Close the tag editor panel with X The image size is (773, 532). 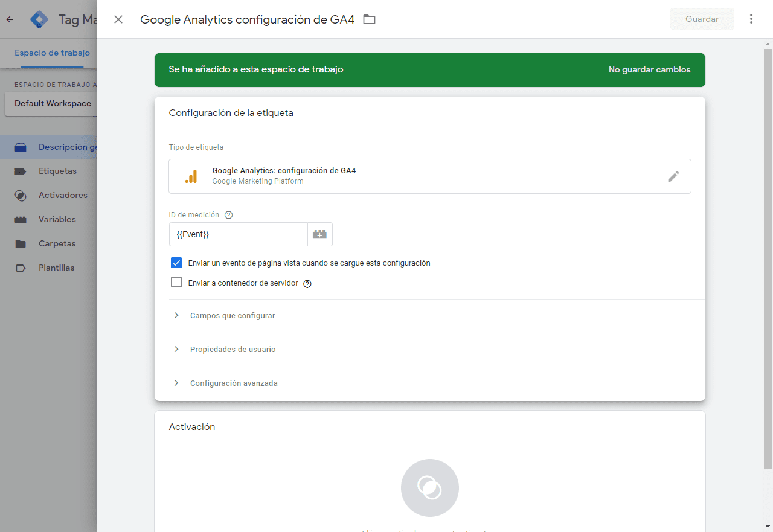click(118, 19)
